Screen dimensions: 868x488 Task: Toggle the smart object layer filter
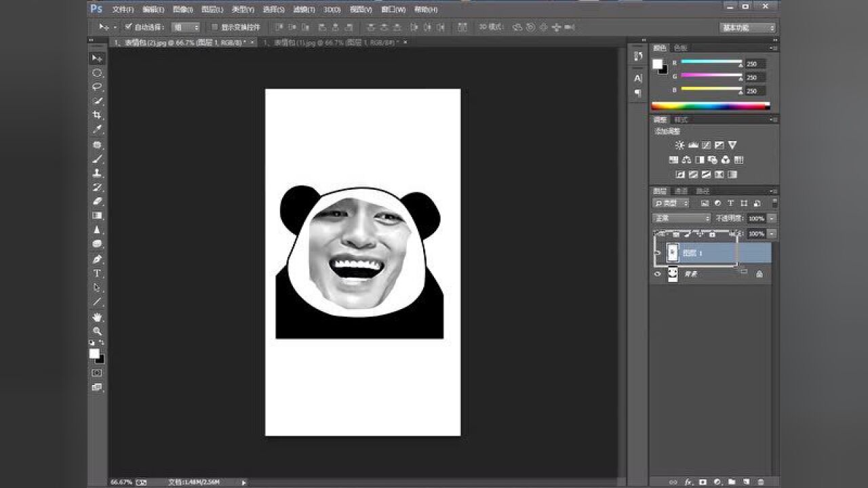[x=757, y=203]
